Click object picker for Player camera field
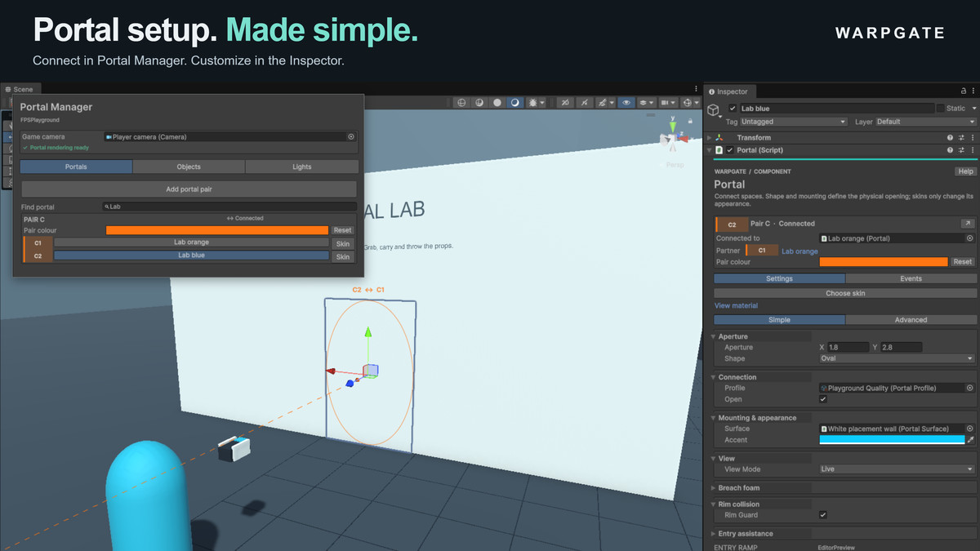 coord(351,137)
